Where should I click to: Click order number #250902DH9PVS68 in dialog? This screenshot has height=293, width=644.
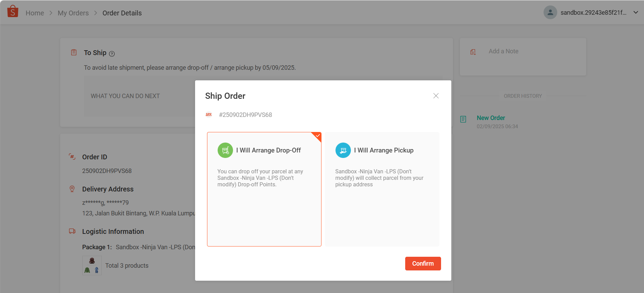click(246, 115)
